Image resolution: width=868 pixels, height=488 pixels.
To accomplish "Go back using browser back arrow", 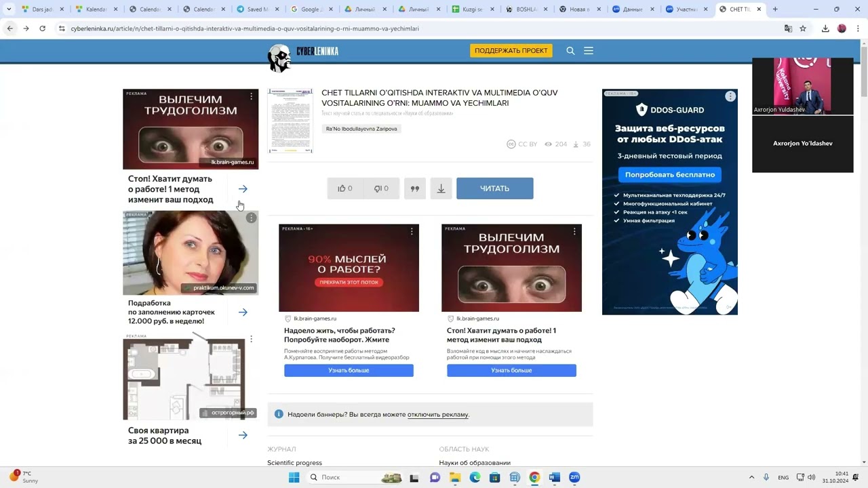I will 9,28.
